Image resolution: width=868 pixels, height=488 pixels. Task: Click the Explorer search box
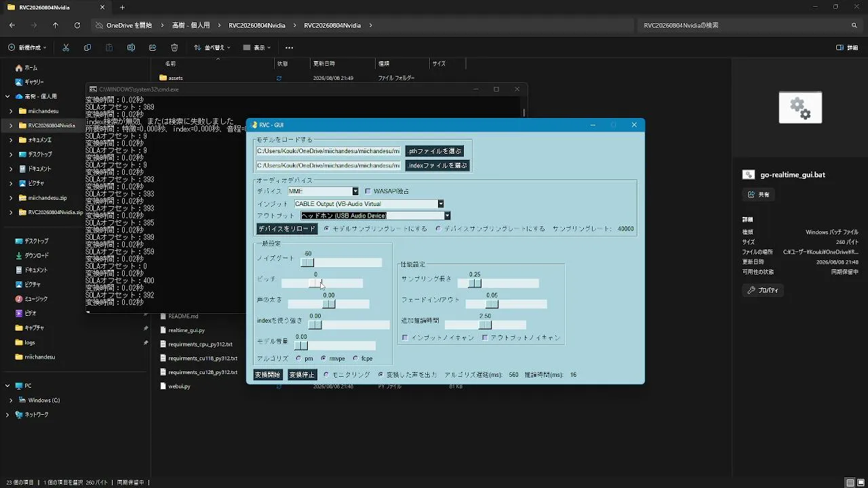[x=751, y=25]
